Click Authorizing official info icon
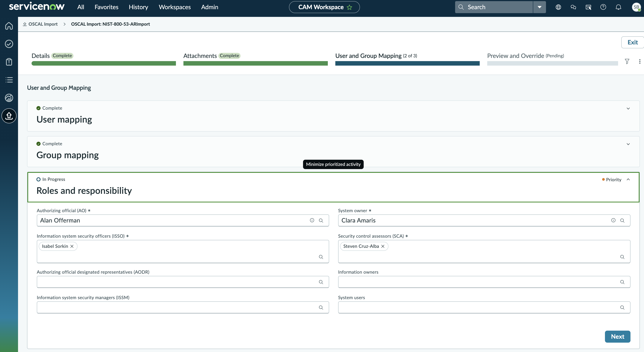The width and height of the screenshot is (644, 352). 312,220
